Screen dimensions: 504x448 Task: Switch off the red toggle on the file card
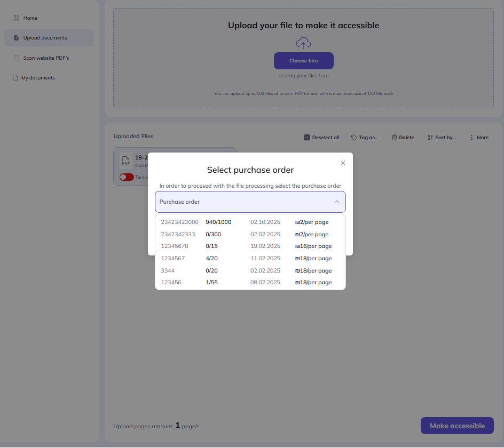coord(127,177)
